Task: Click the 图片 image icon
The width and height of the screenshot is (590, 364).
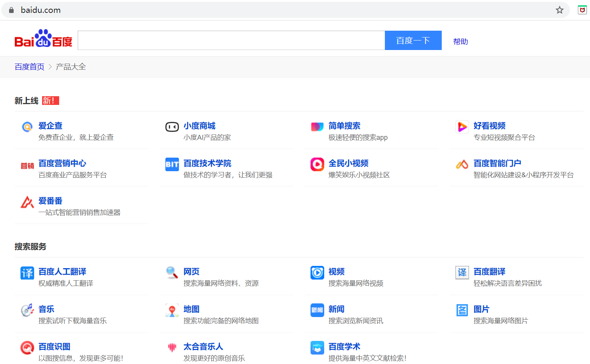Action: 462,310
